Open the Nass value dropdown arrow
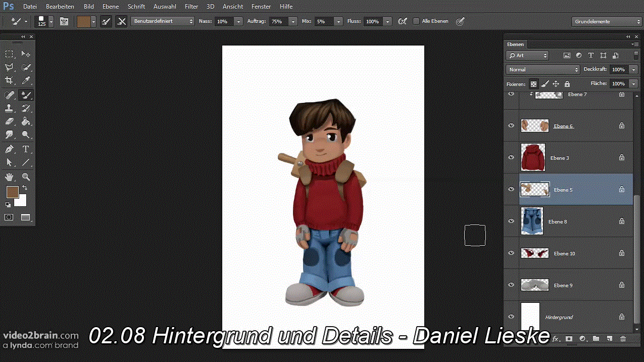 pyautogui.click(x=238, y=21)
